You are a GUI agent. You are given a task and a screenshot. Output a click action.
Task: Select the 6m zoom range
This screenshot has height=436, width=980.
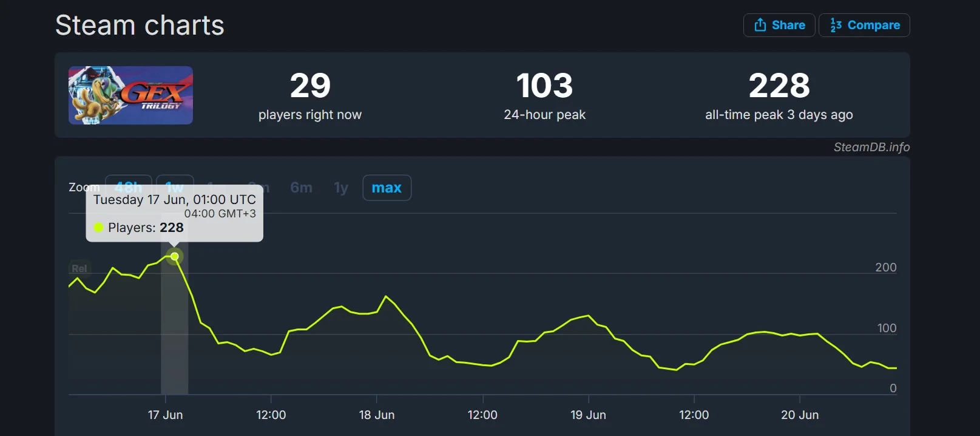tap(301, 188)
